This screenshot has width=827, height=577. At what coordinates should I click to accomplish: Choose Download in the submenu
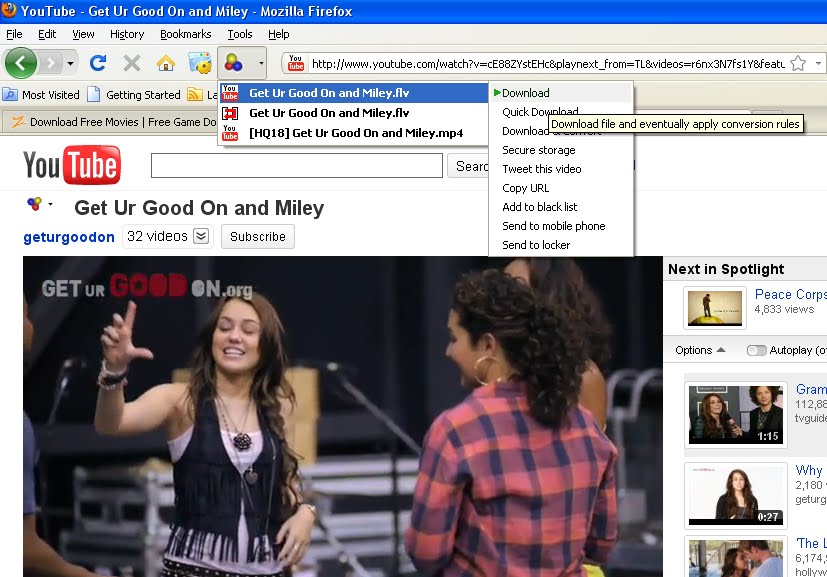point(561,93)
